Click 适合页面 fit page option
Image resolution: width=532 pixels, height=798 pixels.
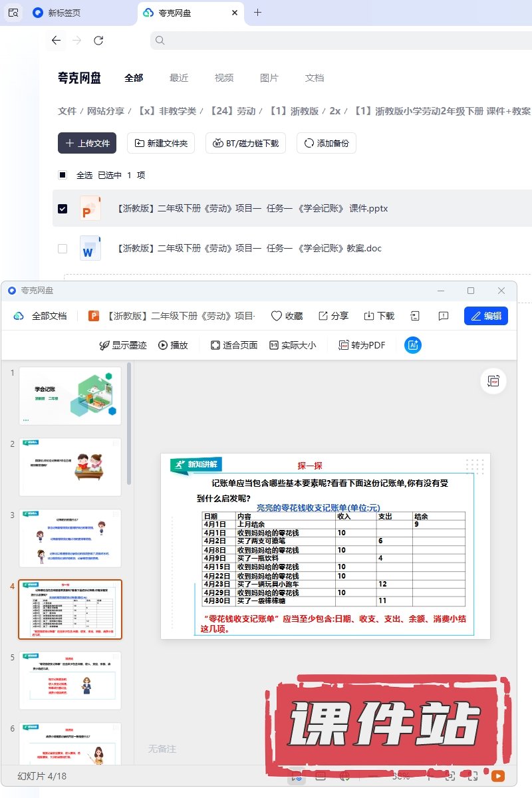click(233, 345)
